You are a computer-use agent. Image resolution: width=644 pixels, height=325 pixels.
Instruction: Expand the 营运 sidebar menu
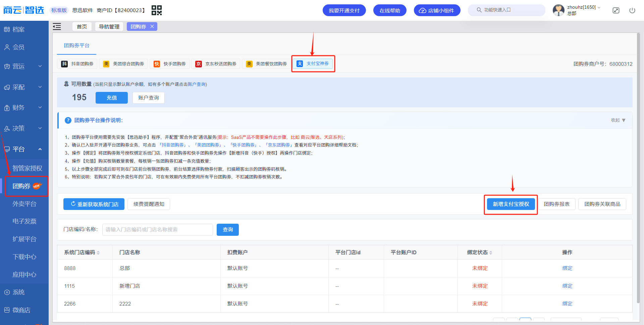(24, 66)
